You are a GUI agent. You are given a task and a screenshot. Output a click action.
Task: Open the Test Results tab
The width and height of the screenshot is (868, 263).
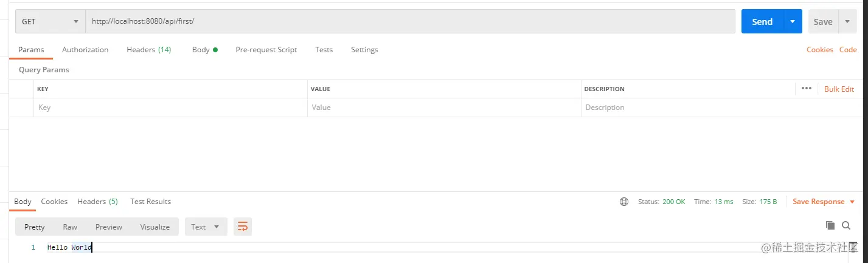click(150, 202)
